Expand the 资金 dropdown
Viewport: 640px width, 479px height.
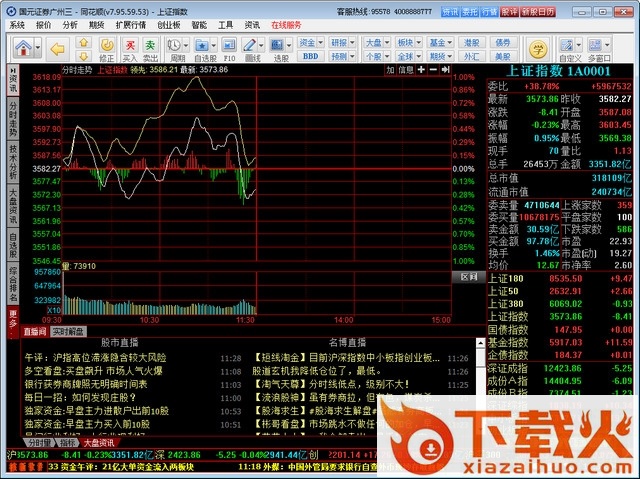coord(320,42)
